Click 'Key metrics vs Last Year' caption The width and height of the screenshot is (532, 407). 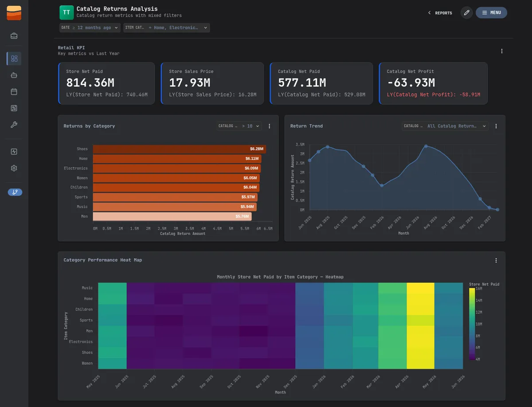tap(89, 54)
